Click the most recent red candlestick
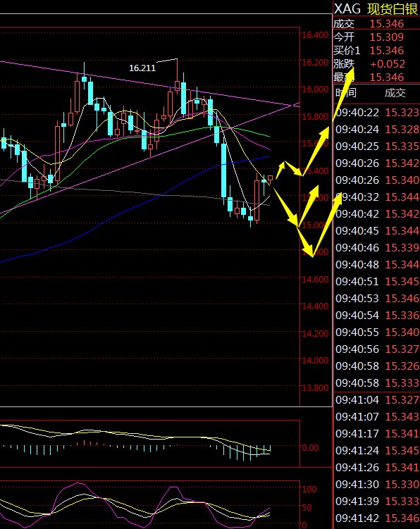Screen dimensions: 420x529 click(x=270, y=178)
